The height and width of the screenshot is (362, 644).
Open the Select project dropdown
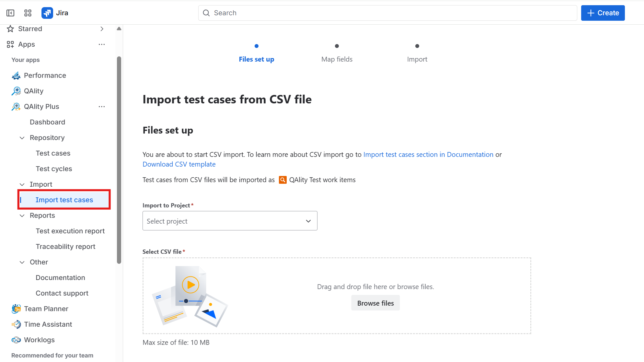(230, 221)
